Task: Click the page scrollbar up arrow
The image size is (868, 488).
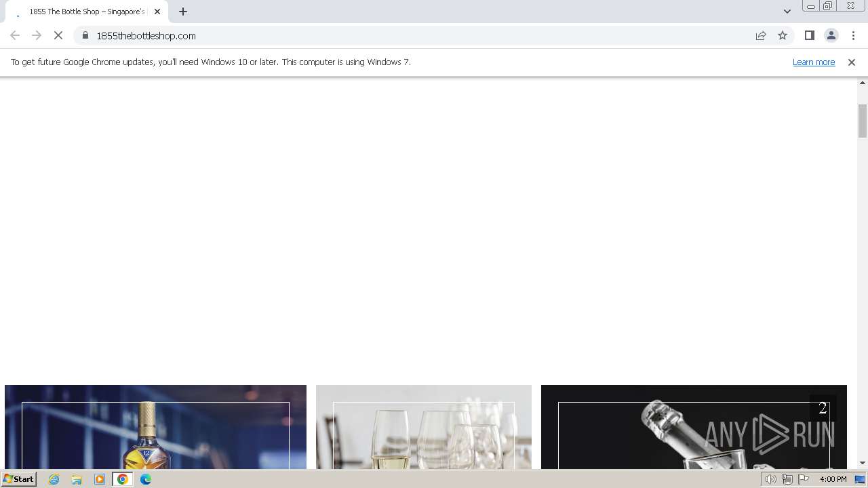Action: pos(863,83)
